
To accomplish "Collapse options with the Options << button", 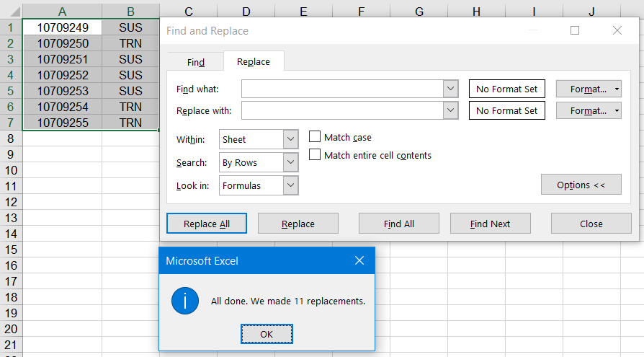I will point(581,185).
